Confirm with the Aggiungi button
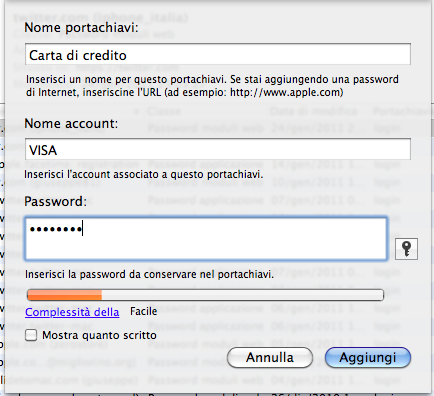 368,358
